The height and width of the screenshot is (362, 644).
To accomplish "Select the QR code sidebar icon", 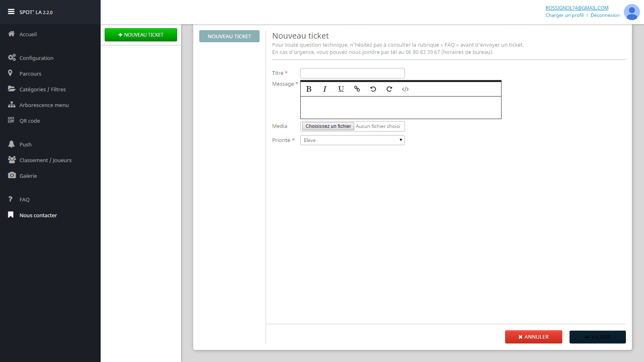I will 11,120.
